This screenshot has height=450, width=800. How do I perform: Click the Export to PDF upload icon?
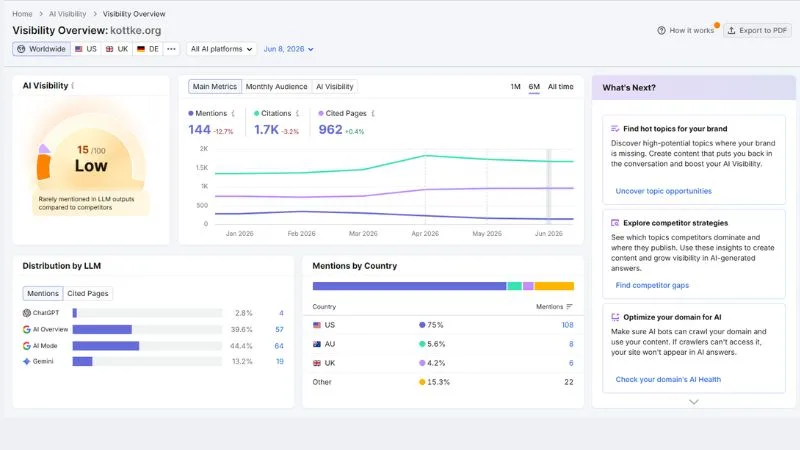tap(731, 31)
